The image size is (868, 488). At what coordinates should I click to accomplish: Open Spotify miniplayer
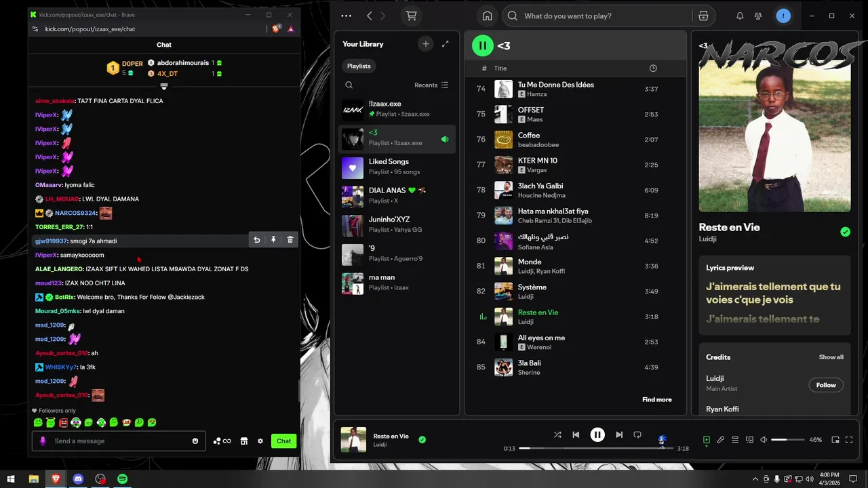pyautogui.click(x=835, y=440)
